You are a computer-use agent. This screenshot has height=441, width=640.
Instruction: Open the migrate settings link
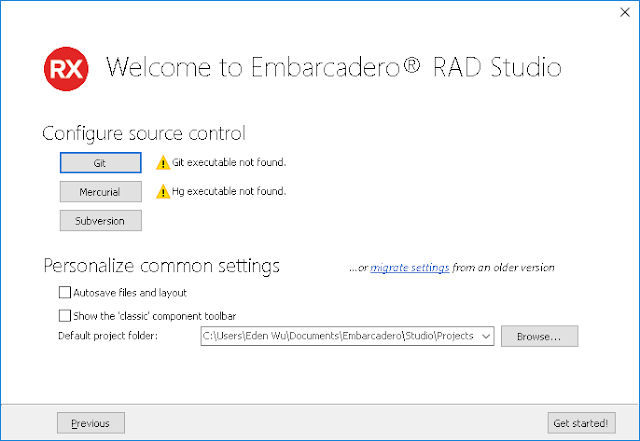coord(409,268)
